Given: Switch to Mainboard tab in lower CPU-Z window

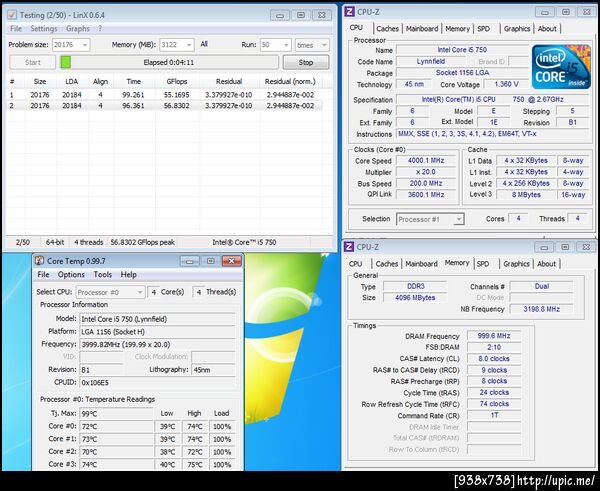Looking at the screenshot, I should point(421,264).
